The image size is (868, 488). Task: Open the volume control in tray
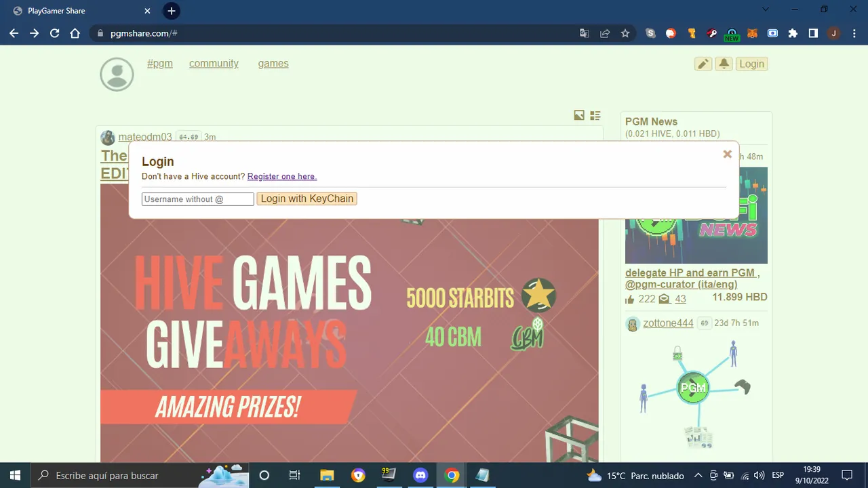(759, 475)
